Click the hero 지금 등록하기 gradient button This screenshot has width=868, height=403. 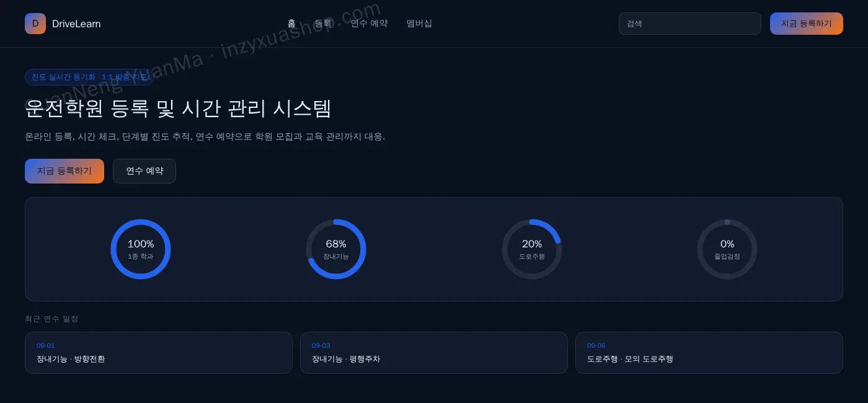(64, 171)
